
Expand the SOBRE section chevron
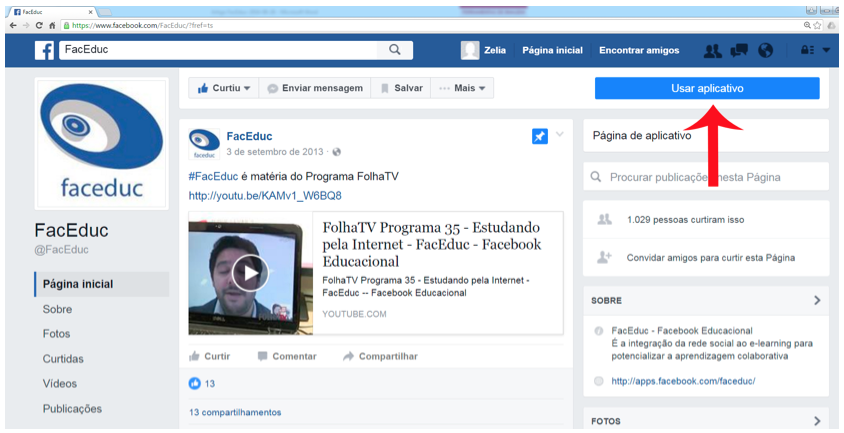click(x=817, y=301)
